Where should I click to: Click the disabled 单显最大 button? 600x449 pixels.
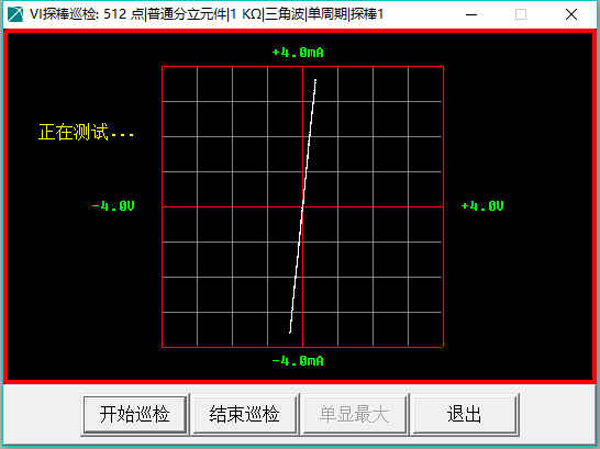tap(354, 415)
